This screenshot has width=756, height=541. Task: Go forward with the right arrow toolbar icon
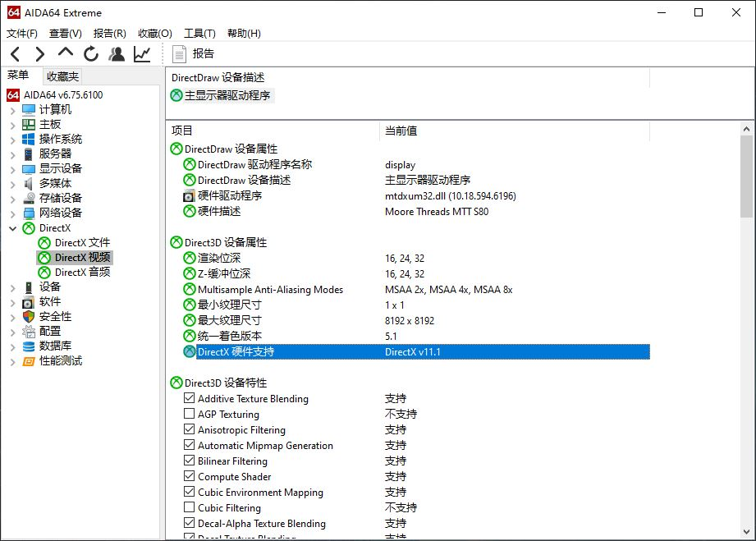click(40, 53)
